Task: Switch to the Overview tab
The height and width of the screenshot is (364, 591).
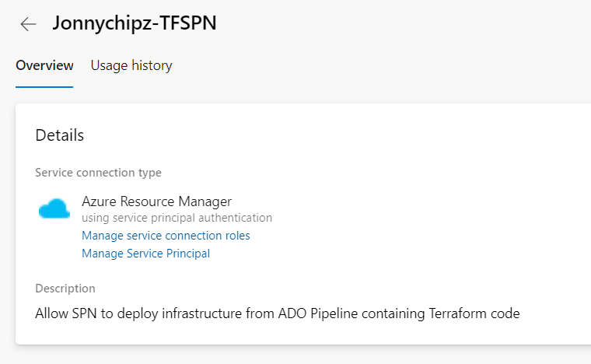Action: 44,65
